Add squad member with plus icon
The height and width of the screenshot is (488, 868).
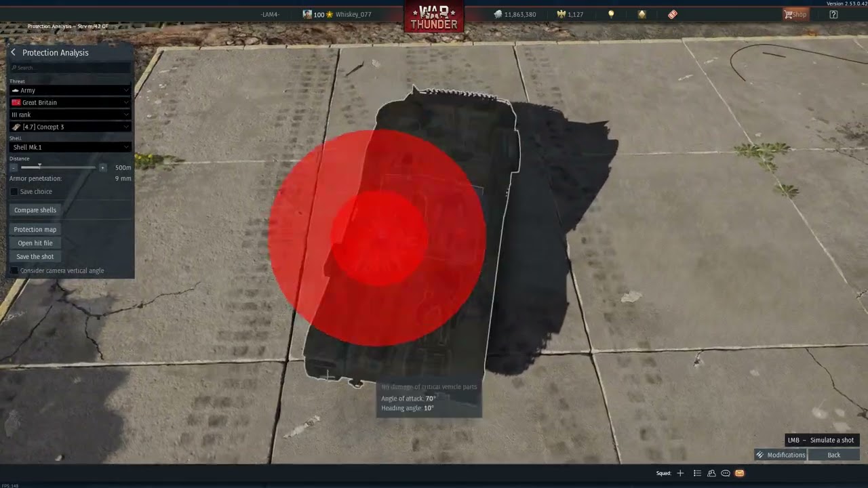point(680,473)
